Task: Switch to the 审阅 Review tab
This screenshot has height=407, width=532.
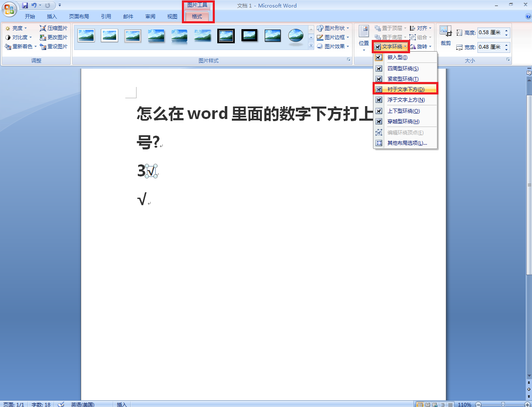Action: tap(150, 17)
